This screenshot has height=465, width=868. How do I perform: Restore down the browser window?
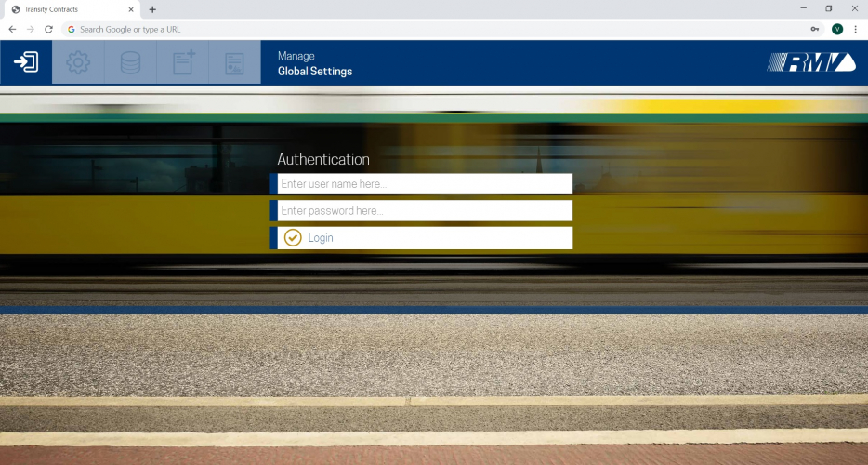(x=829, y=8)
